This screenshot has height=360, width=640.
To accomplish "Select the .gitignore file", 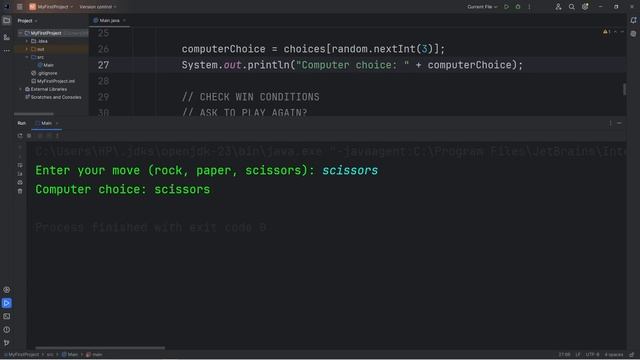I will [44, 73].
